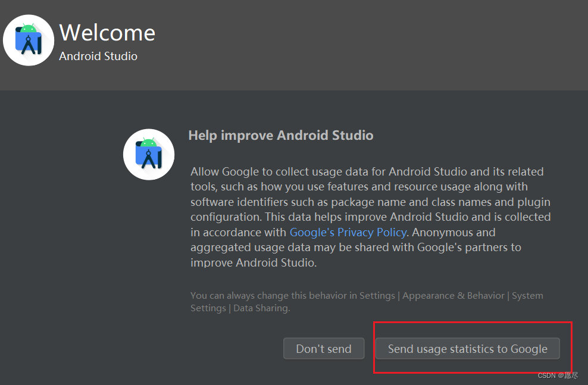Click the Appearance & Behavior text
The height and width of the screenshot is (385, 588).
pyautogui.click(x=453, y=295)
